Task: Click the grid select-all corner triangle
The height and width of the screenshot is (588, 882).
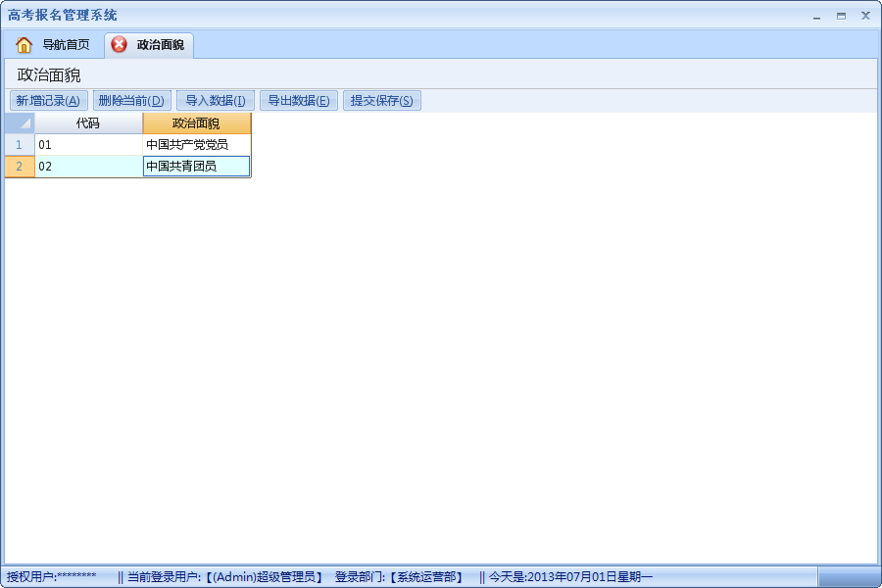Action: pyautogui.click(x=20, y=123)
